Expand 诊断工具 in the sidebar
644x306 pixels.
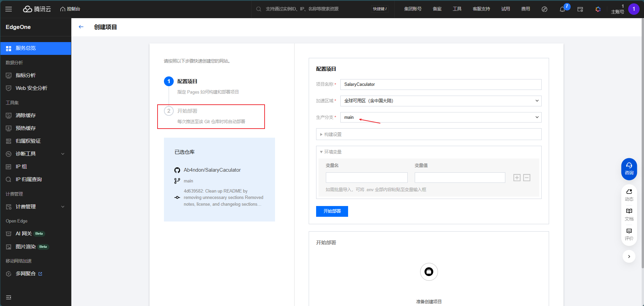35,154
